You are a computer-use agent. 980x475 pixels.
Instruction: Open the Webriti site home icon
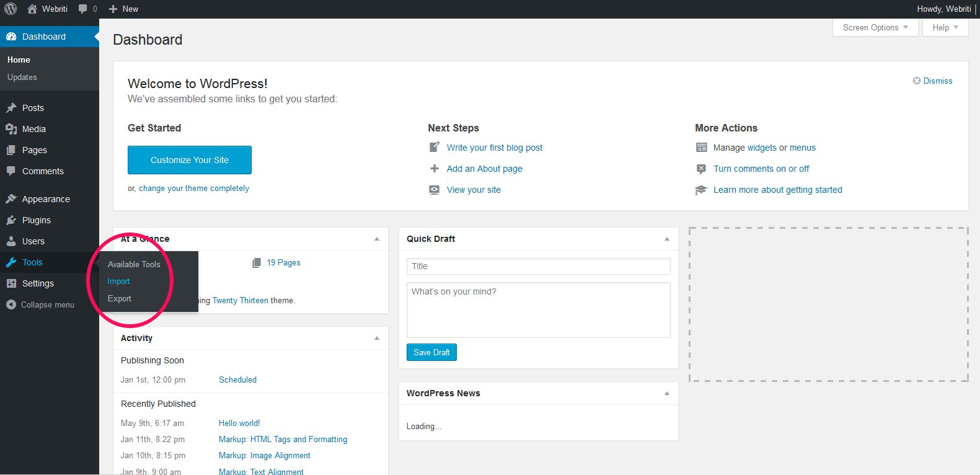coord(32,9)
